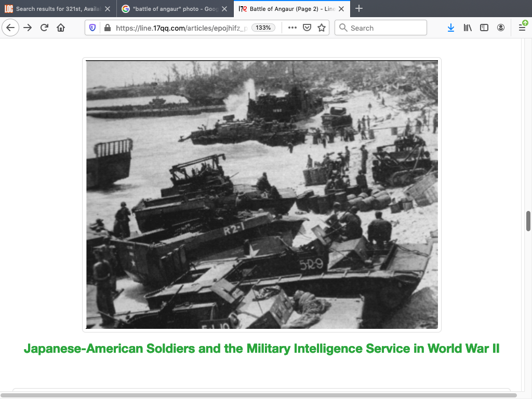Screen dimensions: 532x399
Task: Reset the 133% zoom level indicator
Action: click(x=264, y=28)
